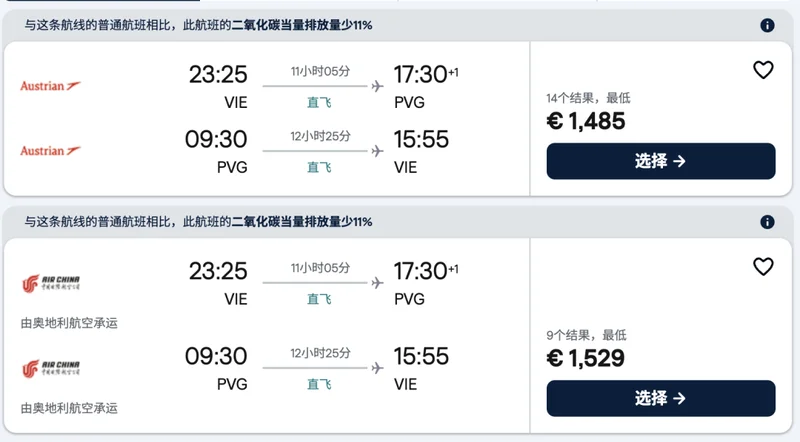Favorite the €1,529 Air China flight
The height and width of the screenshot is (442, 800).
click(763, 267)
